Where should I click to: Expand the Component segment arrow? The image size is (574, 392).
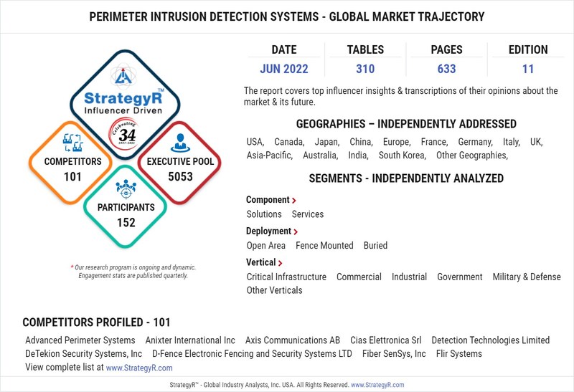click(294, 201)
